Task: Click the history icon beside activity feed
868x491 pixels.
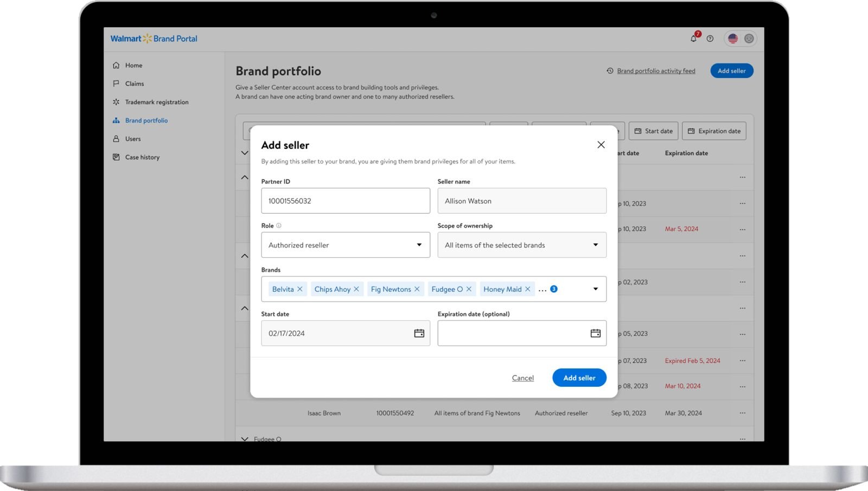Action: click(610, 71)
